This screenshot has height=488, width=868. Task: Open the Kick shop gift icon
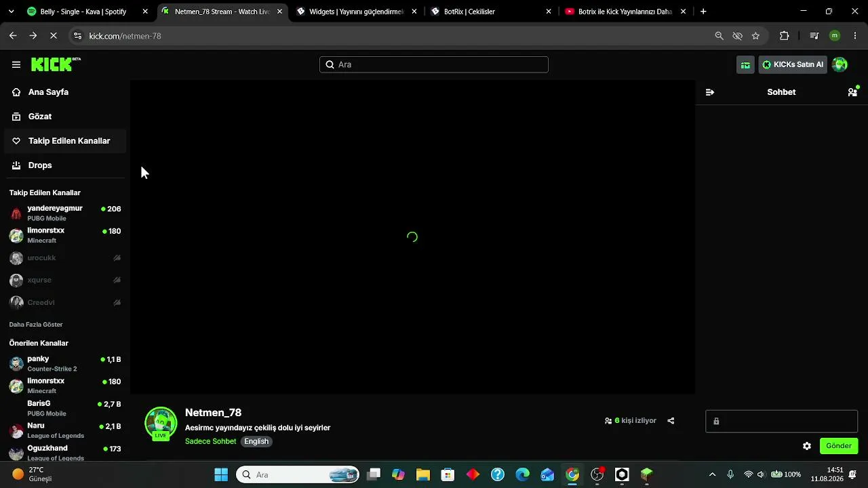coord(745,64)
